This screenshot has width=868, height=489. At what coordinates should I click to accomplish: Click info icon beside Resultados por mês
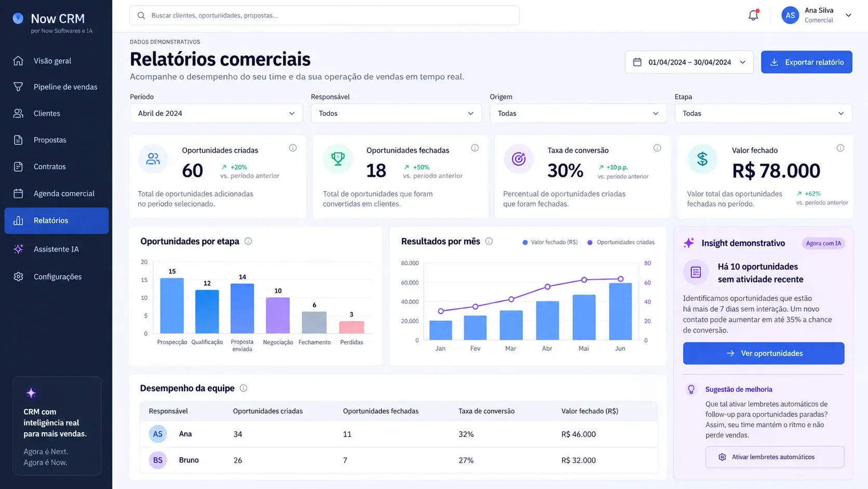(489, 241)
